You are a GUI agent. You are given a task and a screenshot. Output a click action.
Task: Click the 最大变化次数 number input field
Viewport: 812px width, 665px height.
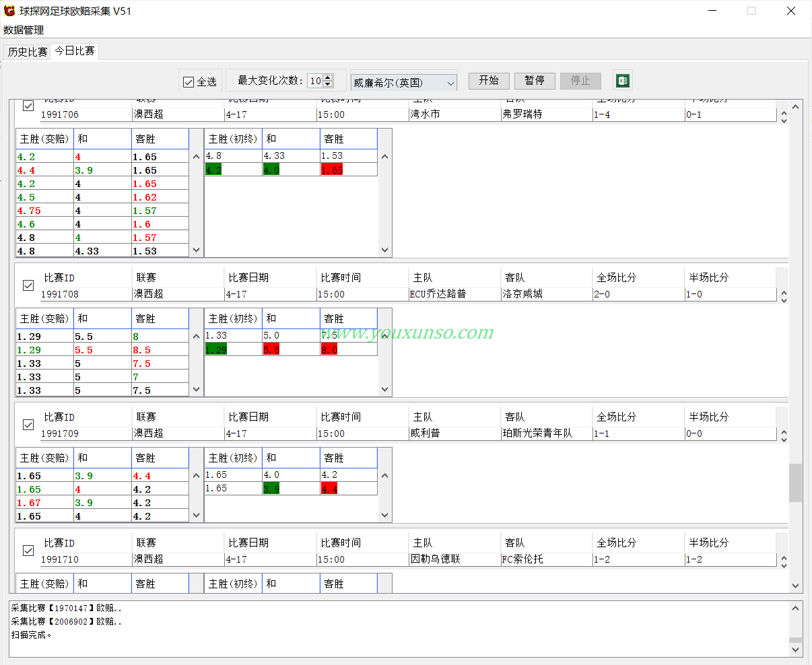pos(315,81)
